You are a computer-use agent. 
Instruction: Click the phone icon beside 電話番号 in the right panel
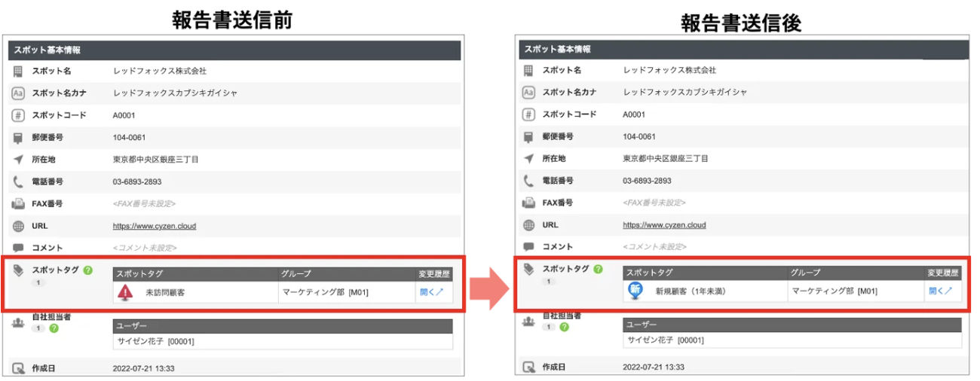(x=529, y=181)
